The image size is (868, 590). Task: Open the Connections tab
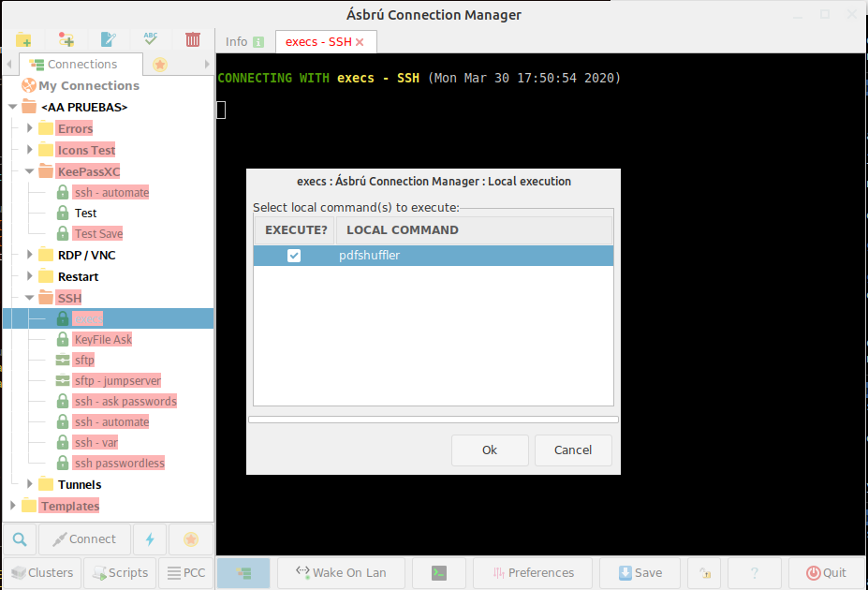81,65
